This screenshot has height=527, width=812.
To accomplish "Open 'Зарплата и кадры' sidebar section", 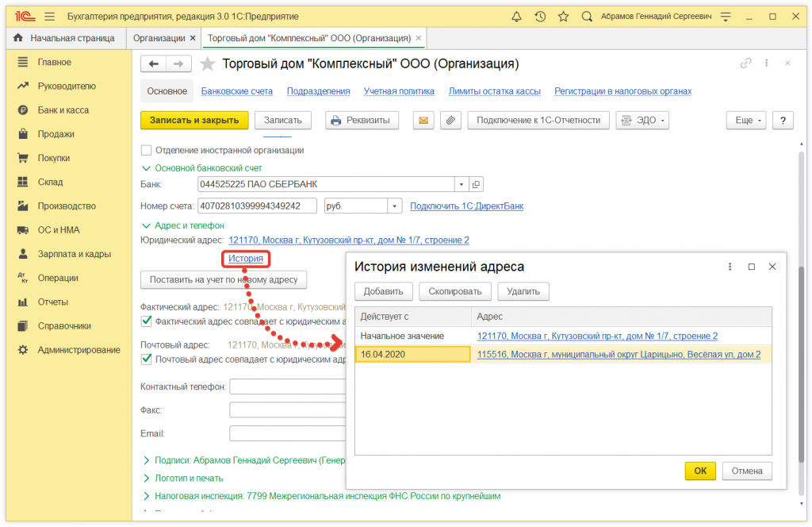I will coord(74,254).
